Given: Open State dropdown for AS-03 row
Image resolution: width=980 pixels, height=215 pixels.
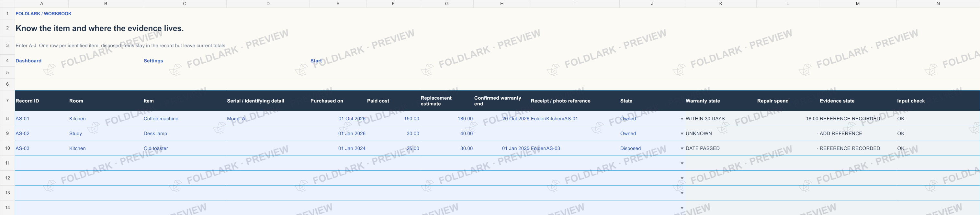Looking at the screenshot, I should 682,148.
